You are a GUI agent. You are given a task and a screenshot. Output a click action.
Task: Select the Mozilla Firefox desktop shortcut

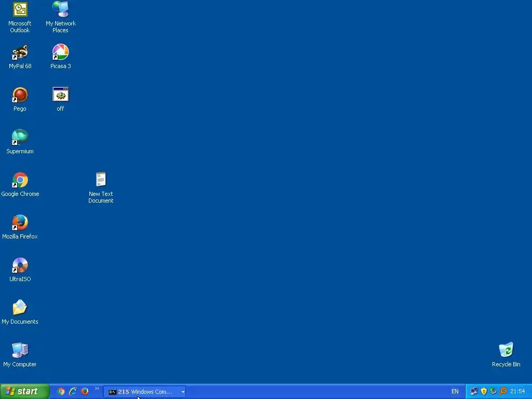click(x=20, y=227)
